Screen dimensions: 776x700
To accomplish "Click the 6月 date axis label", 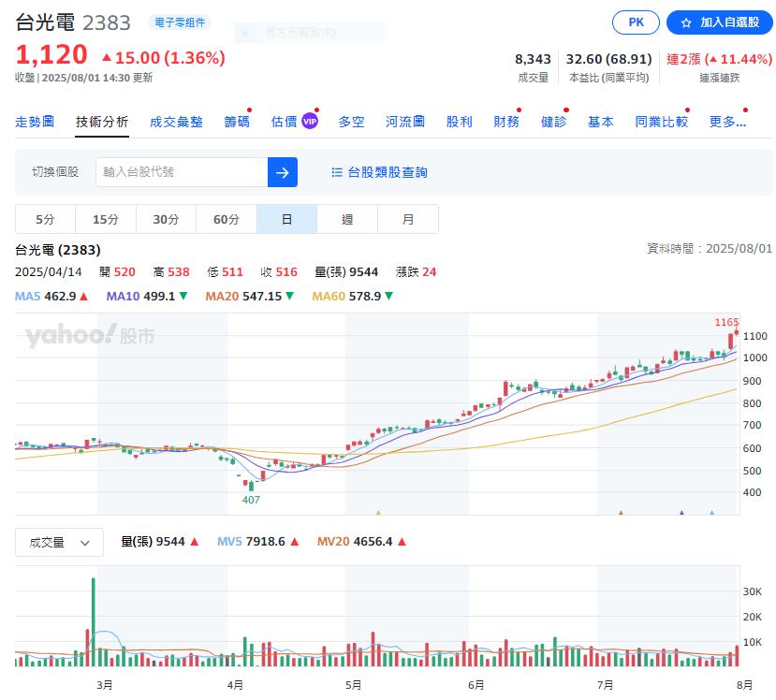I will click(x=476, y=685).
